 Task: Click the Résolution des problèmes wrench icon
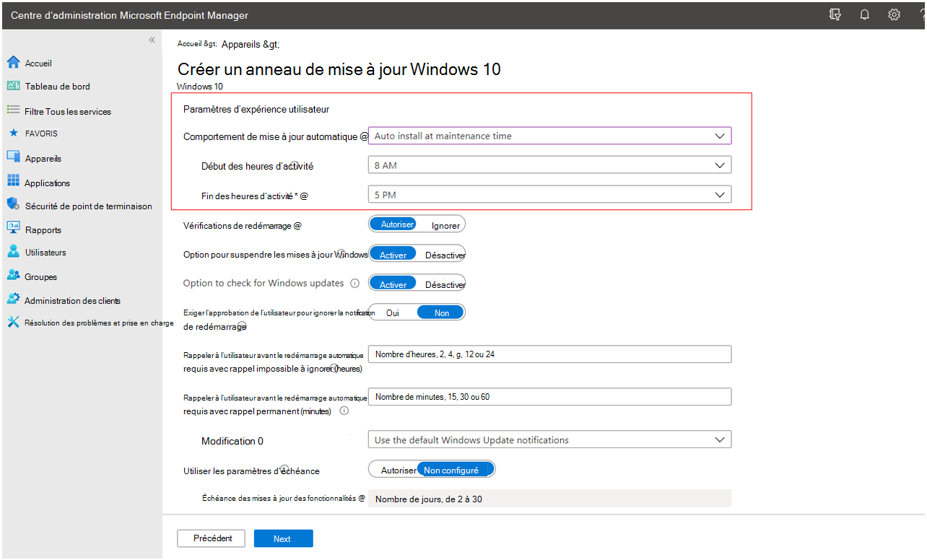[13, 322]
